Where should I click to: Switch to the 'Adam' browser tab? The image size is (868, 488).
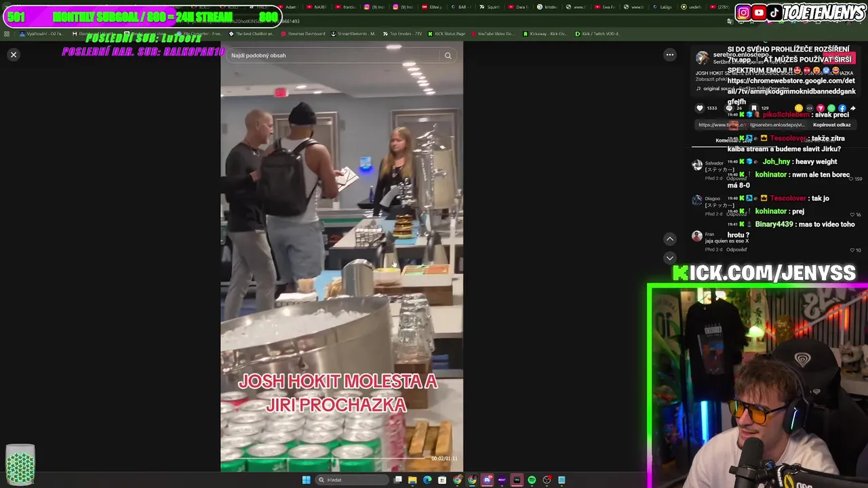pyautogui.click(x=288, y=7)
